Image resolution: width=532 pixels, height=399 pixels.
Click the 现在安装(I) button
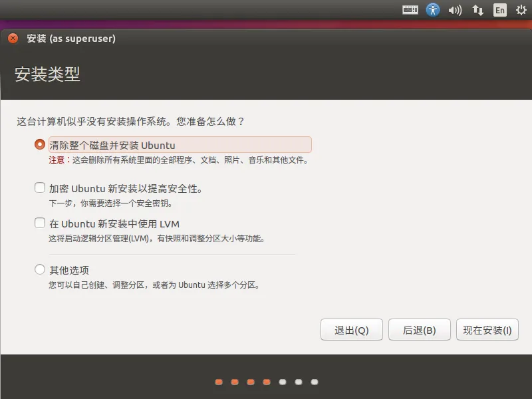[x=487, y=330]
